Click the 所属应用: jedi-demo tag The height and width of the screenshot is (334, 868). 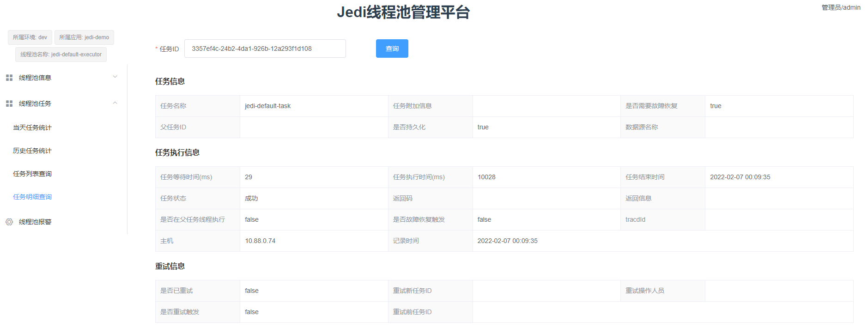(x=84, y=37)
